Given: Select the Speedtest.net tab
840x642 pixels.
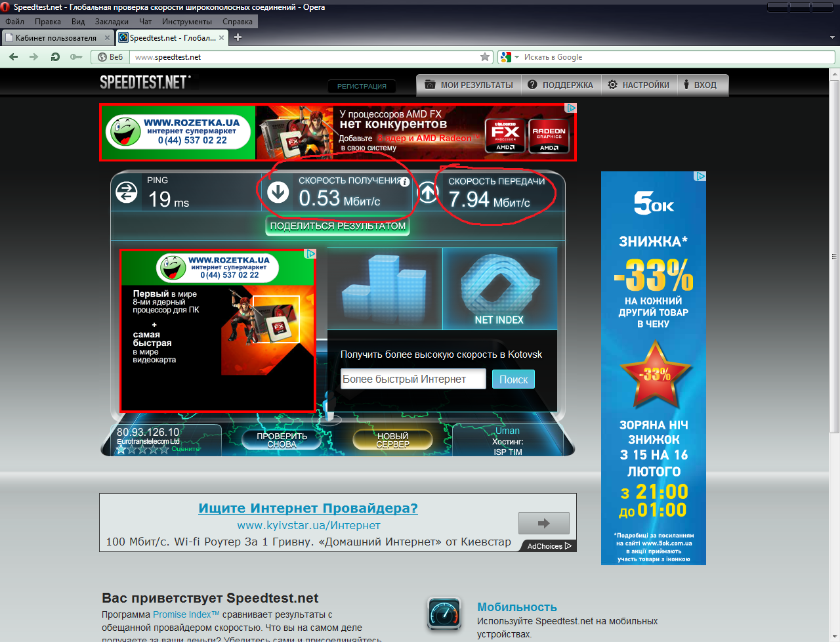Looking at the screenshot, I should tap(173, 38).
